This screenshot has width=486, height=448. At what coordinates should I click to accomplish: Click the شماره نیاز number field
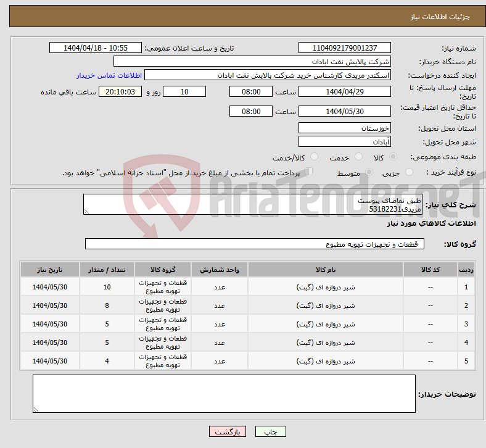click(x=344, y=48)
